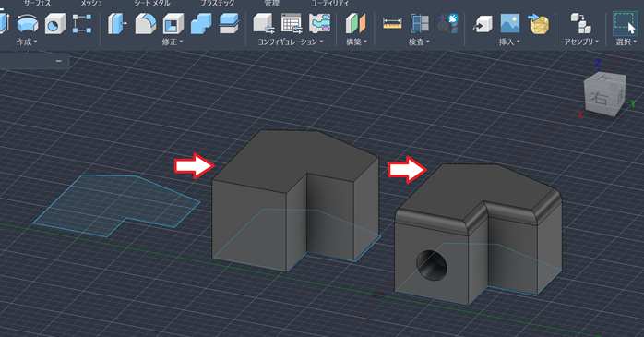The image size is (644, 337).
Task: Click the hole in the filleted body
Action: pyautogui.click(x=432, y=265)
